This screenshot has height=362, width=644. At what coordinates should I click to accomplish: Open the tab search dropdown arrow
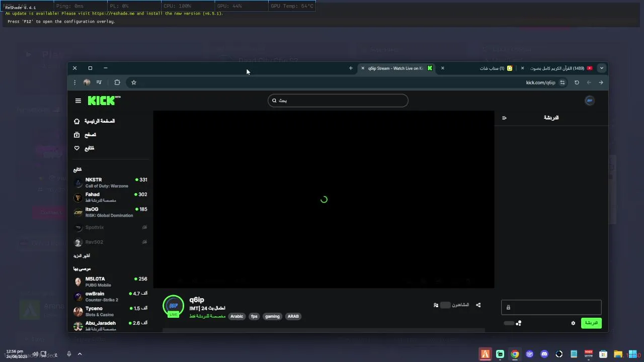click(601, 68)
